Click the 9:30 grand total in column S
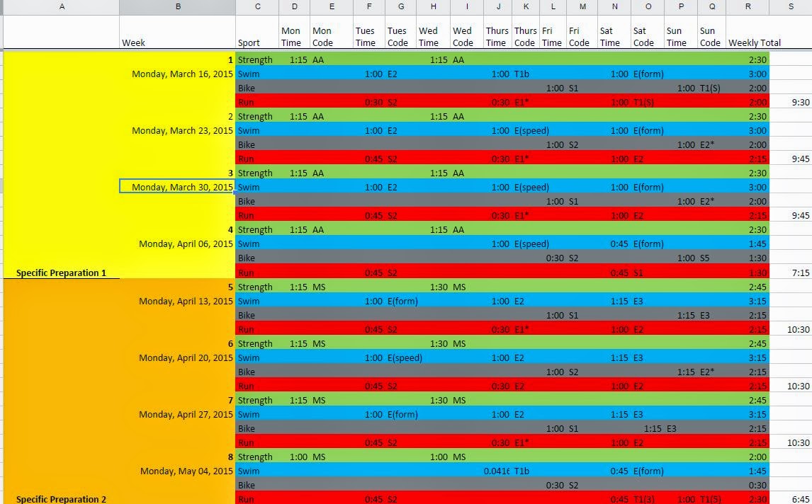The width and height of the screenshot is (812, 504). click(791, 103)
